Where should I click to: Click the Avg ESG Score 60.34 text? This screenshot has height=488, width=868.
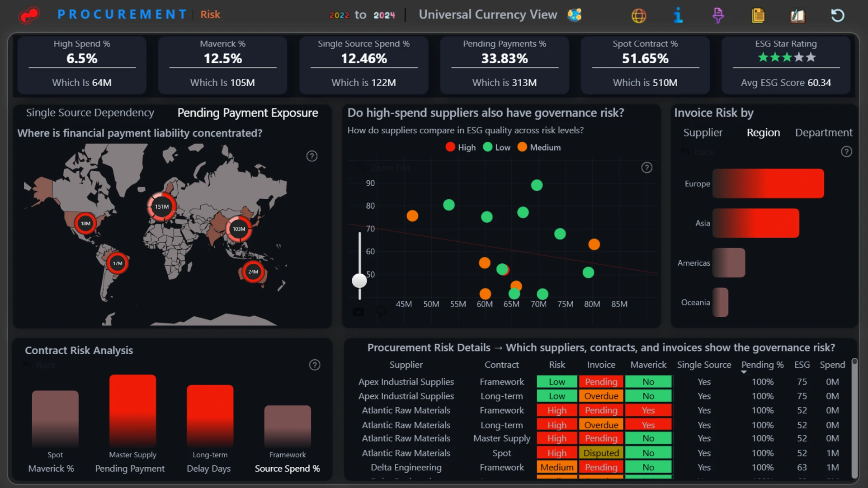coord(786,83)
